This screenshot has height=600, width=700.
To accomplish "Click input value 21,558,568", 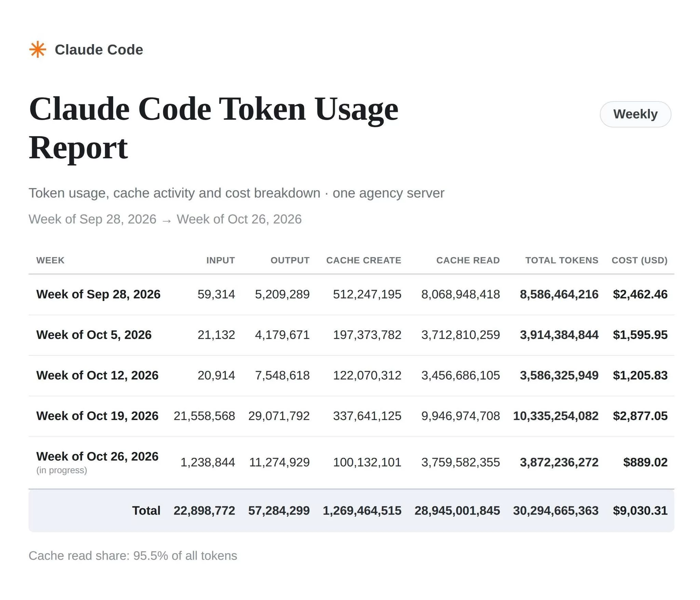I will pyautogui.click(x=204, y=416).
